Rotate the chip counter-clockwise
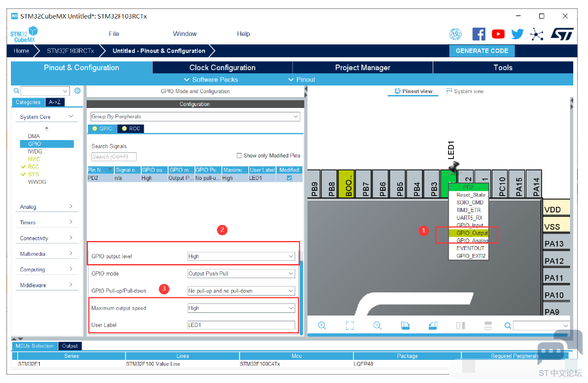Image resolution: width=588 pixels, height=383 pixels. pyautogui.click(x=433, y=326)
